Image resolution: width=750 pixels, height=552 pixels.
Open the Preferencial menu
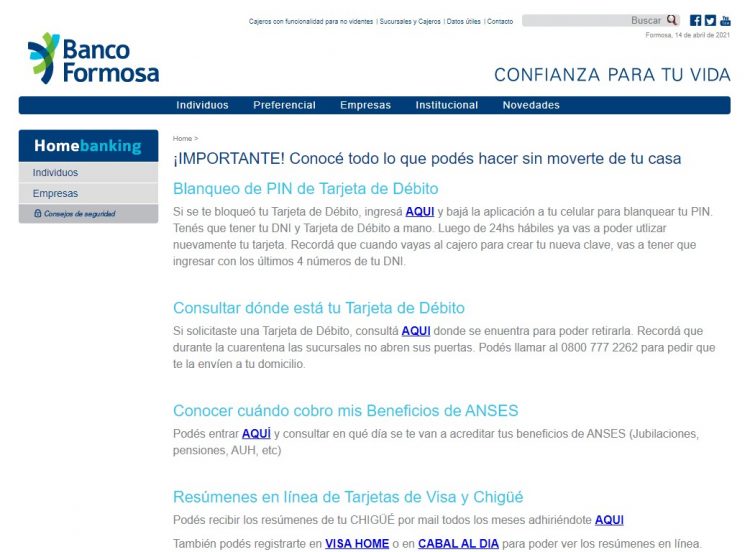point(284,105)
